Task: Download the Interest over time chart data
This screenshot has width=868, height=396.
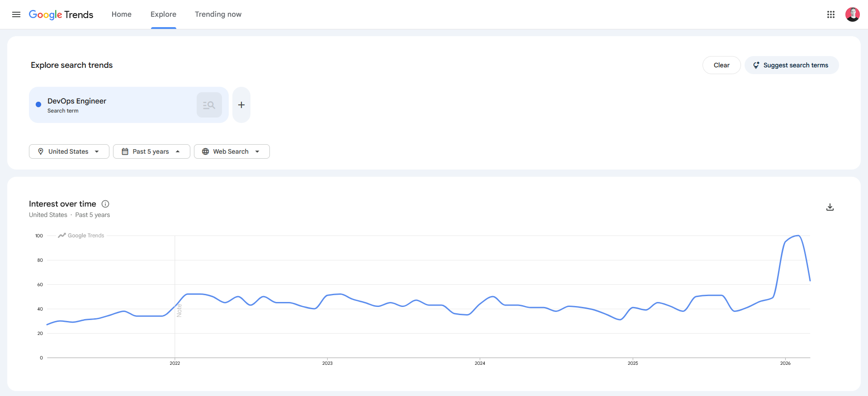Action: (830, 207)
